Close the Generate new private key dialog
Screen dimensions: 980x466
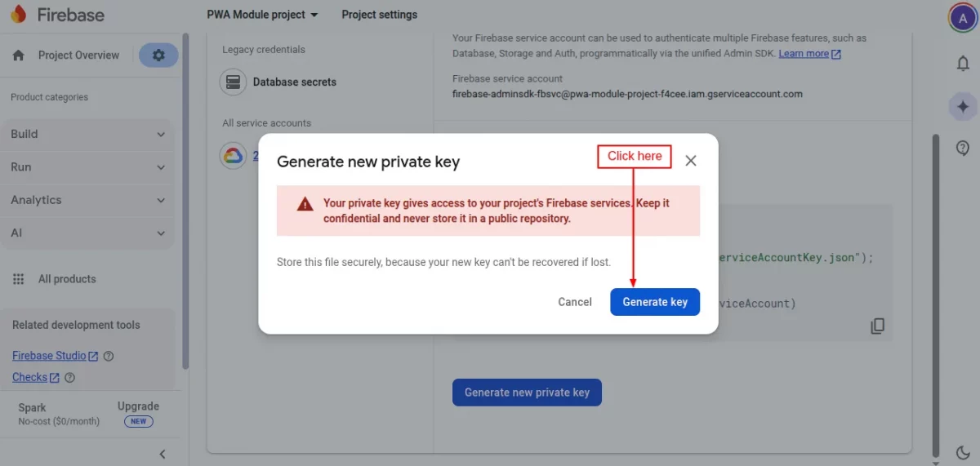pyautogui.click(x=691, y=161)
